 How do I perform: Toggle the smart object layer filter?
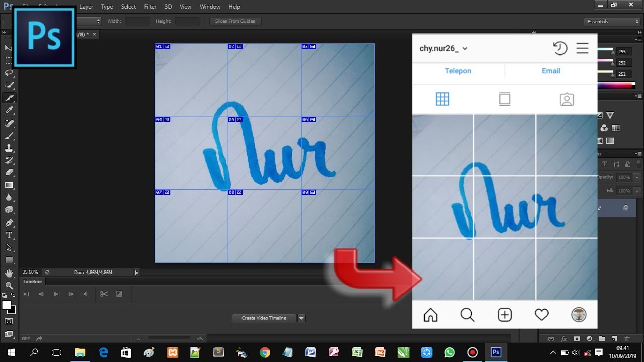[627, 164]
